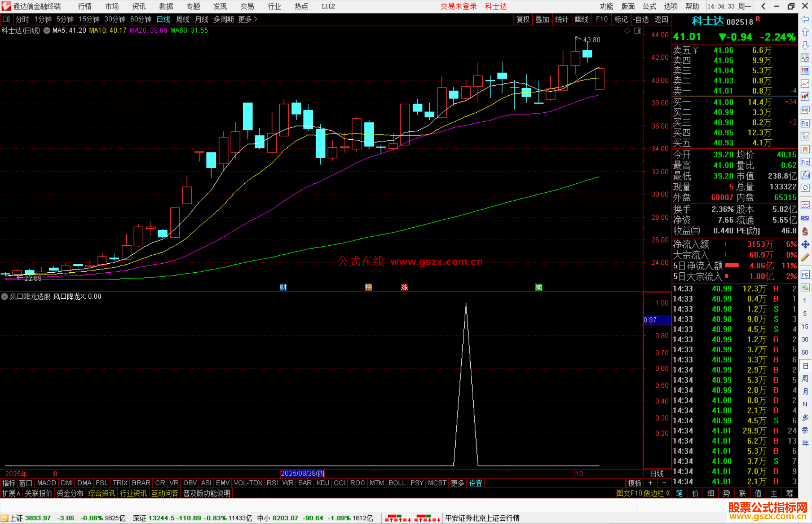Click the 设置 indicator settings link
812x524 pixels.
[x=476, y=483]
